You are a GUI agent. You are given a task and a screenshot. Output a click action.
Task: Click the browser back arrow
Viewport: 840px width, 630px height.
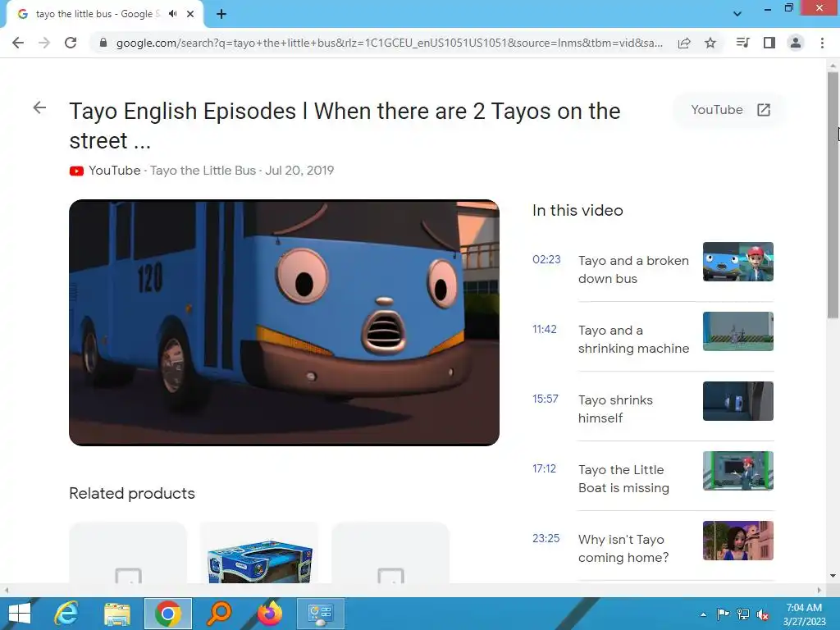[18, 43]
